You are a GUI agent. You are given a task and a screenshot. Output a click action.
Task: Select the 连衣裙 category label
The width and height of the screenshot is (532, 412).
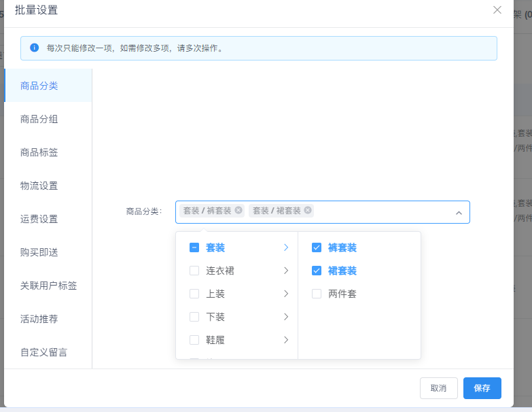(x=220, y=271)
